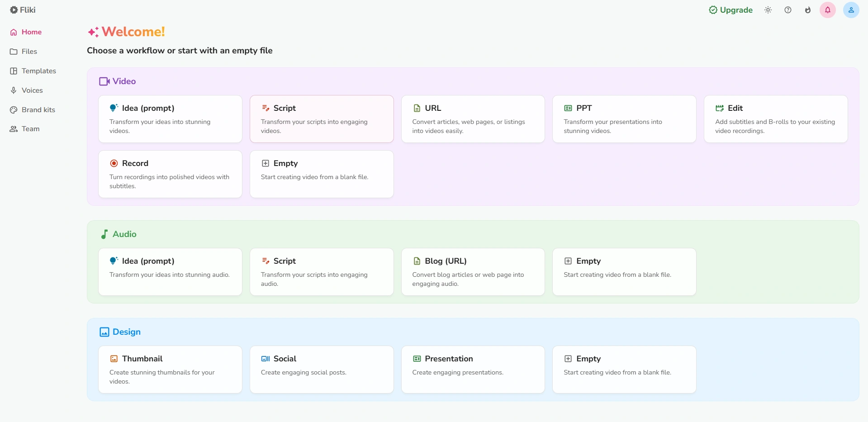868x422 pixels.
Task: Select the PPT video workflow card
Action: (624, 119)
